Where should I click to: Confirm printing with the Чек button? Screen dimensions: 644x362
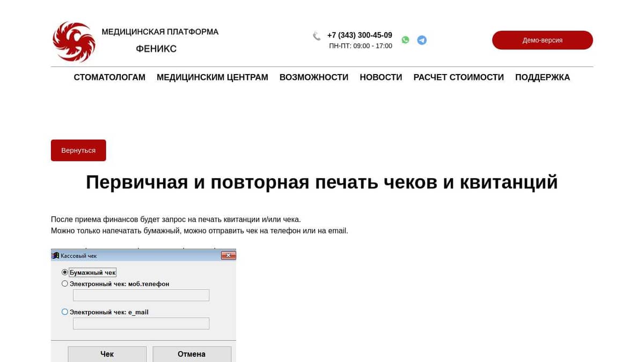[x=107, y=354]
